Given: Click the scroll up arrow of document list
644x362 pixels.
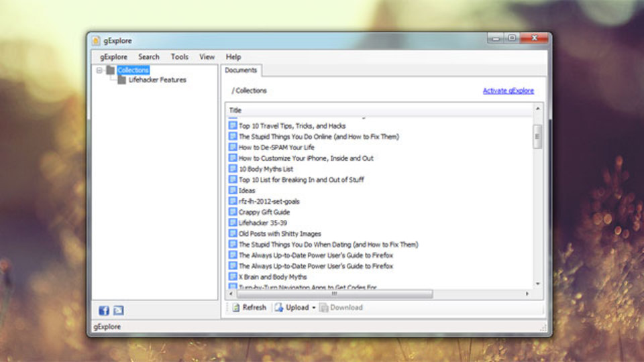Looking at the screenshot, I should (537, 109).
